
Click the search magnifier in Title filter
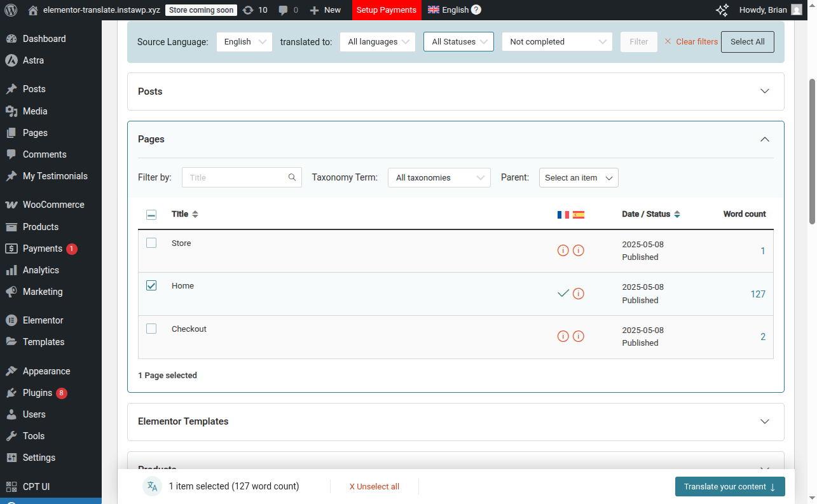292,177
